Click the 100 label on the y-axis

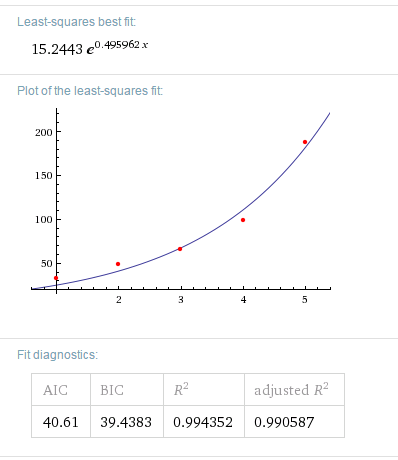pos(44,219)
